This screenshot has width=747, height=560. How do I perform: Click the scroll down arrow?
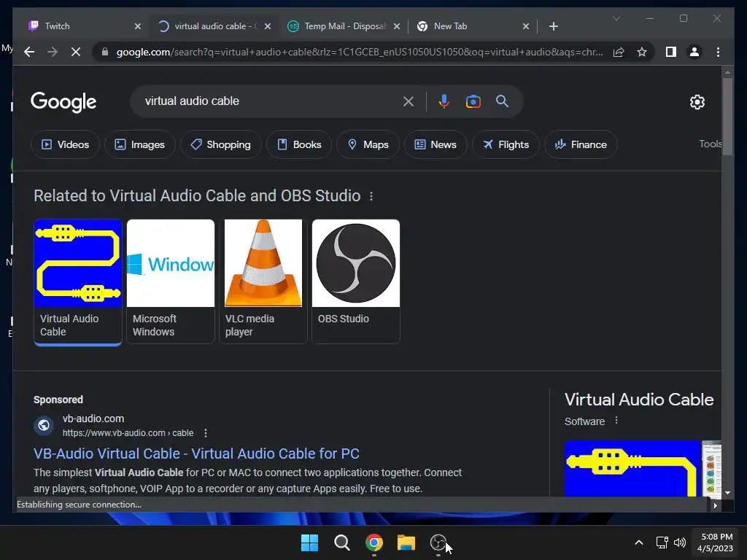[x=727, y=493]
